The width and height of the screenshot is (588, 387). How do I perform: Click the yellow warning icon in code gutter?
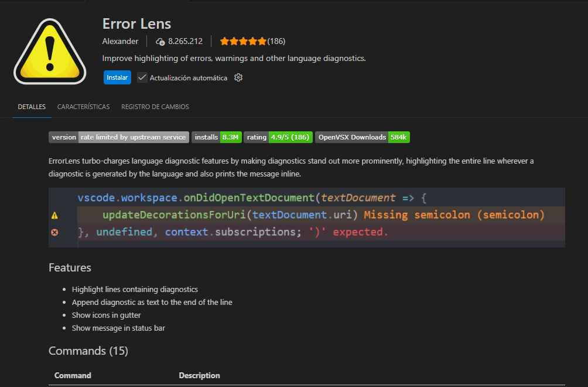[x=54, y=215]
